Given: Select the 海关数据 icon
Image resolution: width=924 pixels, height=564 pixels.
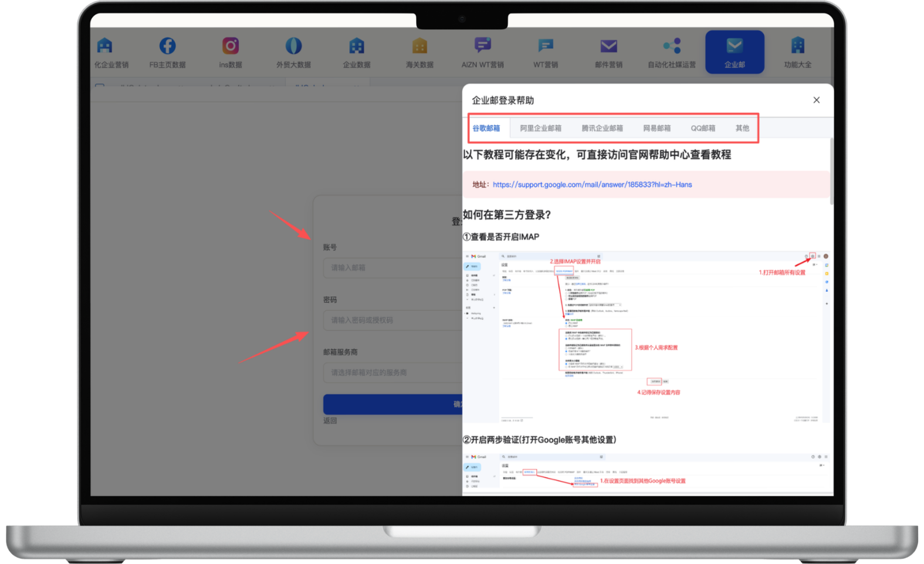Looking at the screenshot, I should coord(419,52).
